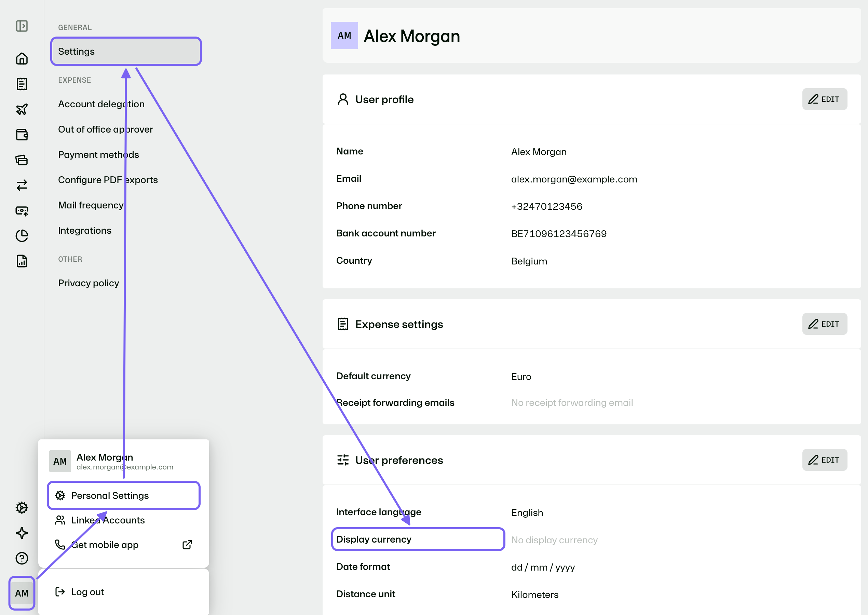Open the gear settings icon in the sidebar
This screenshot has width=868, height=615.
[x=22, y=508]
